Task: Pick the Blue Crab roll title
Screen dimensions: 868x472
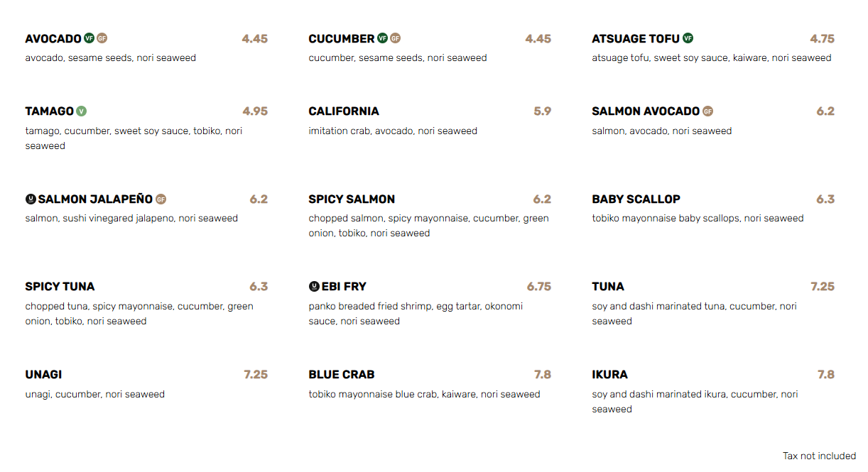Action: coord(342,375)
